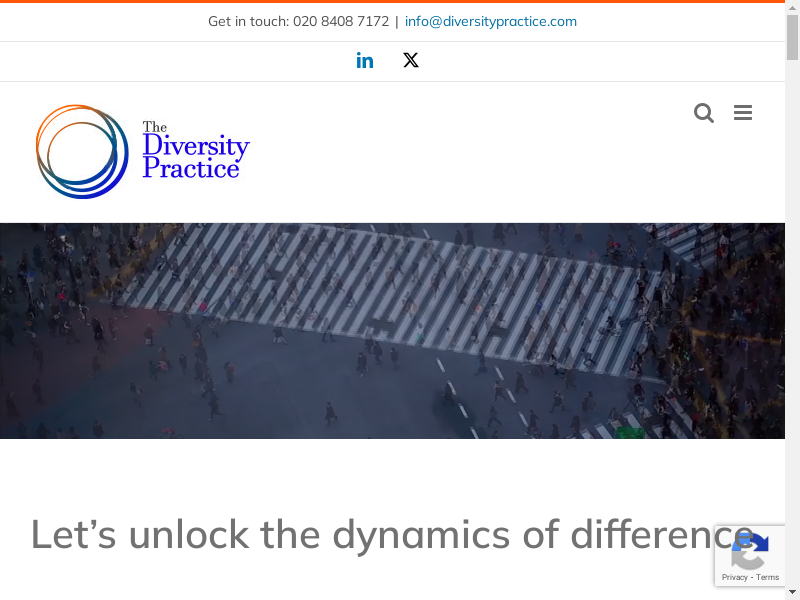Expand the hamburger navigation menu

[x=743, y=113]
